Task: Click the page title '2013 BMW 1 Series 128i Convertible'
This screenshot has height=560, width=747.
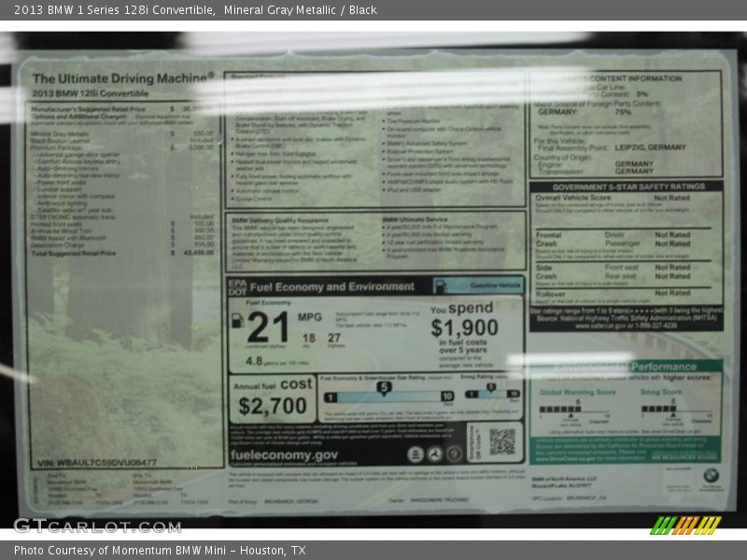Action: (114, 10)
